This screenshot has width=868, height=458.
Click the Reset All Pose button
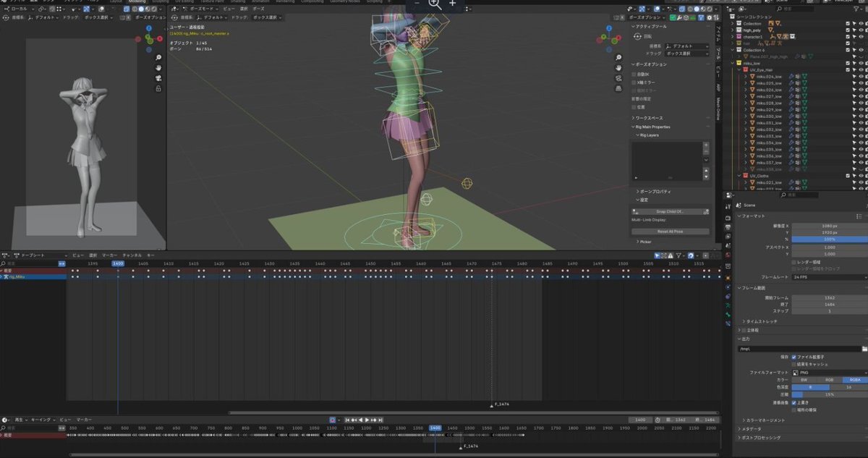670,232
